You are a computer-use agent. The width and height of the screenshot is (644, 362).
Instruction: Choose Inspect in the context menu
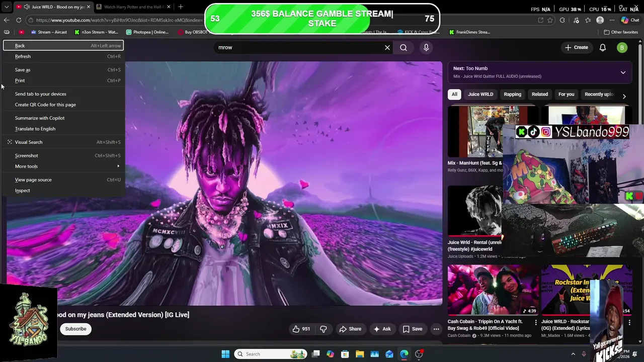[63, 191]
